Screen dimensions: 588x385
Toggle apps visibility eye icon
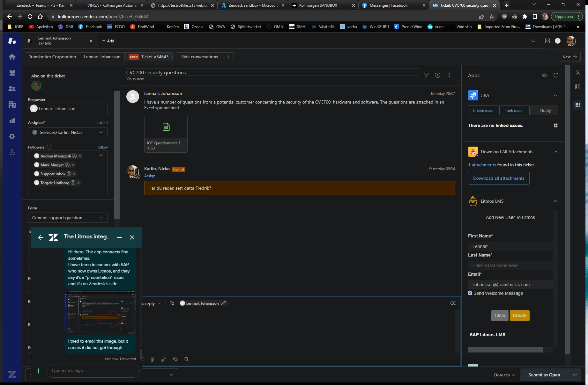[544, 75]
